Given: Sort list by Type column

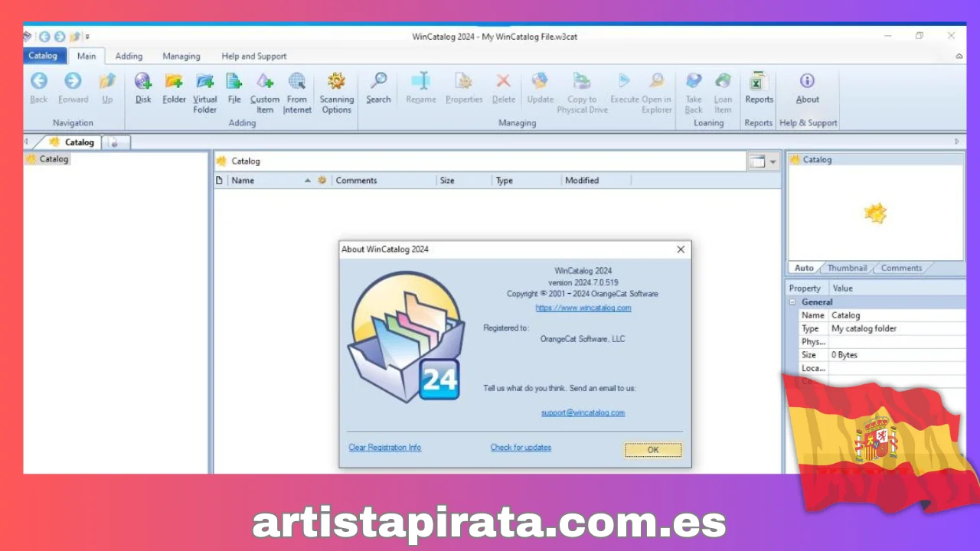Looking at the screenshot, I should pyautogui.click(x=526, y=181).
